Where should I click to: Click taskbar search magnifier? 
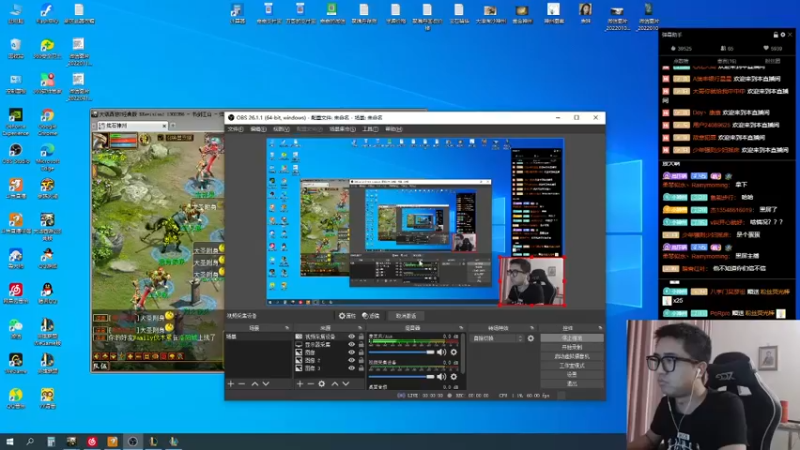click(x=30, y=441)
